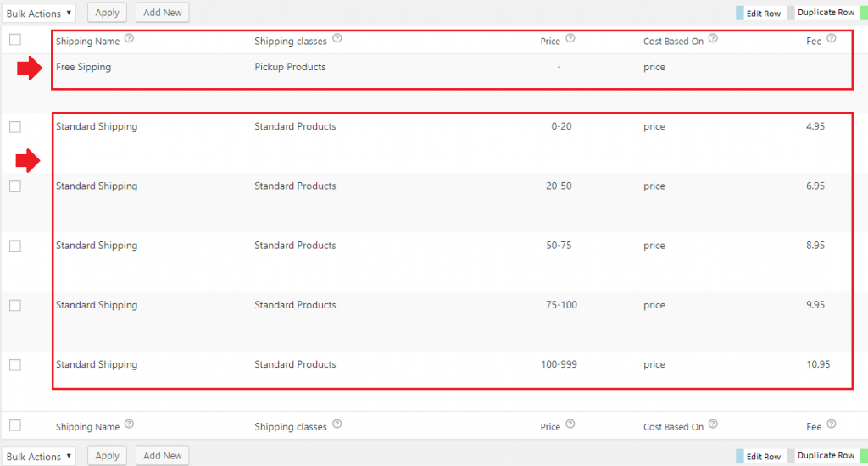Click help icon beside footer Shipping Name
This screenshot has width=868, height=466.
129,424
